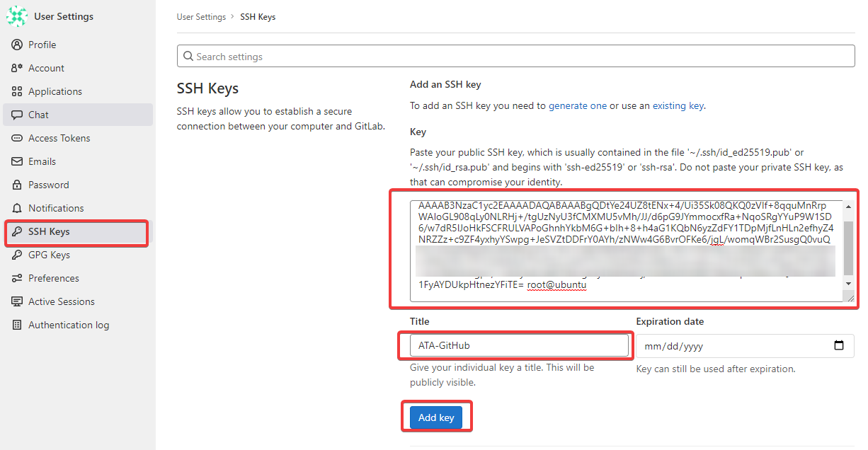Click the Add key button
The height and width of the screenshot is (450, 868).
point(436,417)
